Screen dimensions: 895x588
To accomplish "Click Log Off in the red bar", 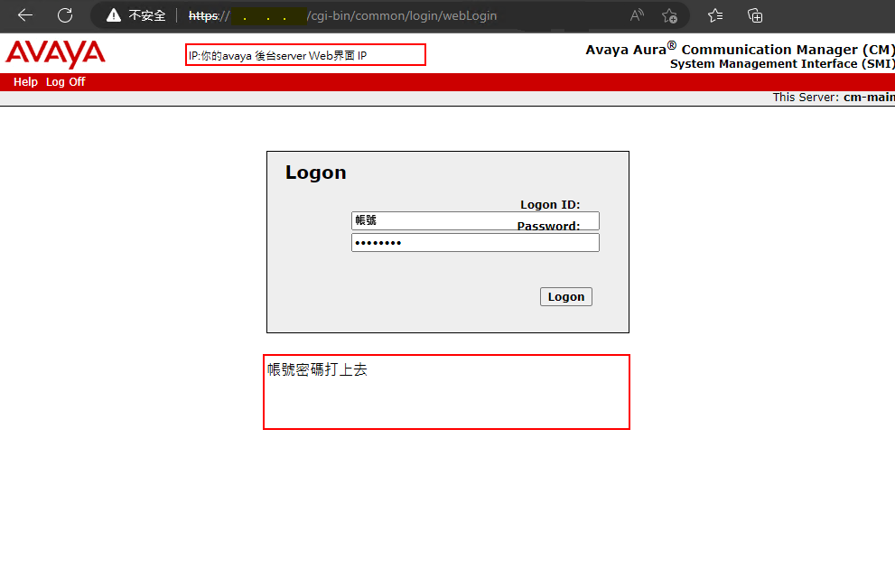I will [66, 81].
